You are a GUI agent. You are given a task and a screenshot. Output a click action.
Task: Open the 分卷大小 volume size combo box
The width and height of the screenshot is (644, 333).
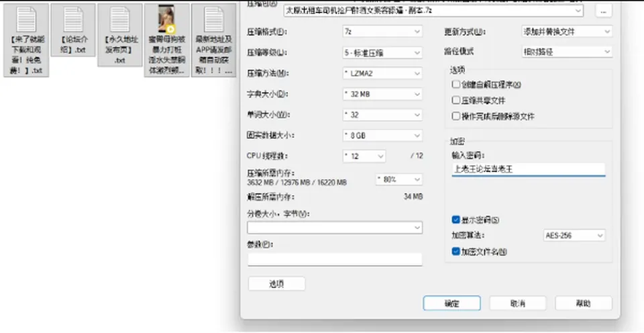[x=335, y=228]
